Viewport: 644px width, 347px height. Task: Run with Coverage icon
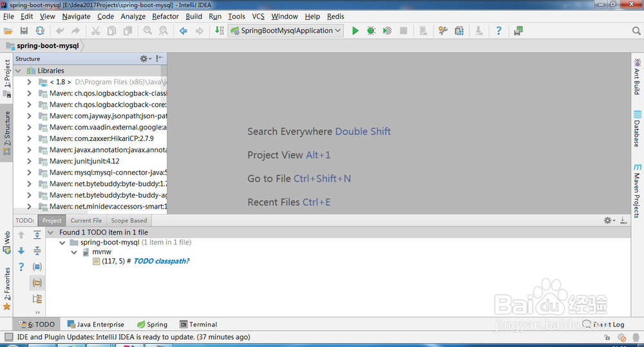click(387, 31)
